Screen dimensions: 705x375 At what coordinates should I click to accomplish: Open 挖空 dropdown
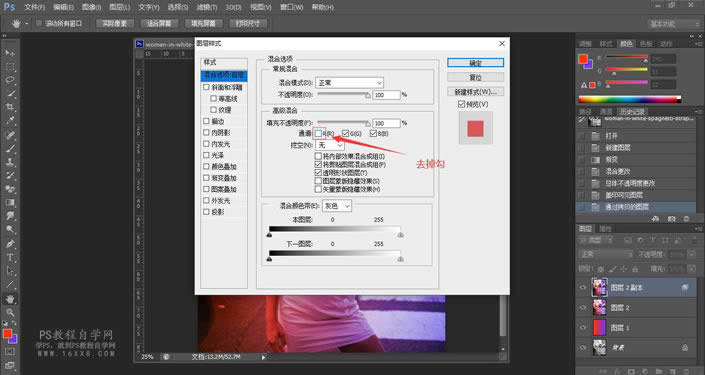(330, 145)
